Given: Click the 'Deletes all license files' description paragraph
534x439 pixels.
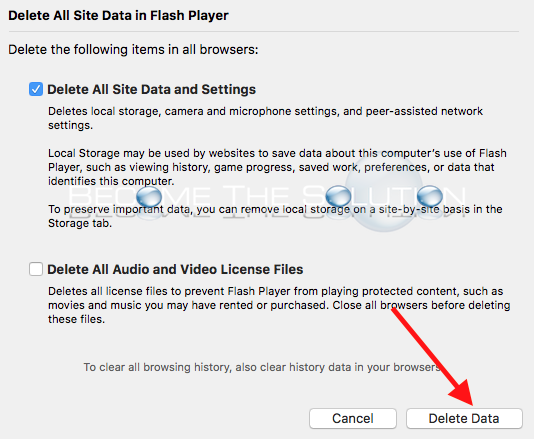Looking at the screenshot, I should click(279, 305).
